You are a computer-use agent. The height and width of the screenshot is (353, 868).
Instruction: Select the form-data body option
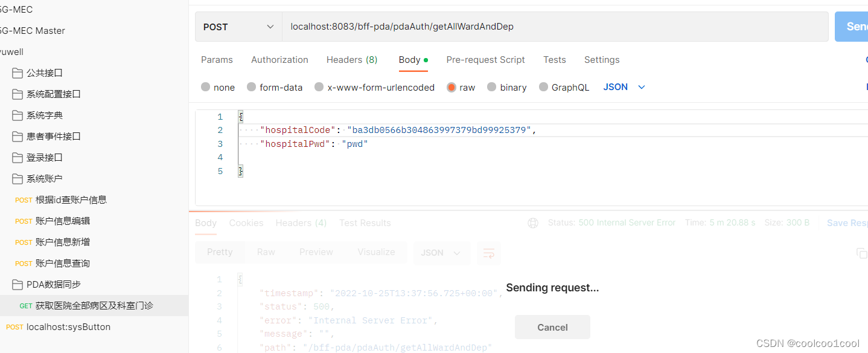(252, 87)
